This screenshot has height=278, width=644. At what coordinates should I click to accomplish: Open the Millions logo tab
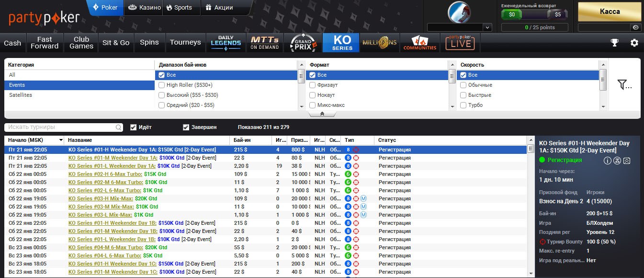379,43
